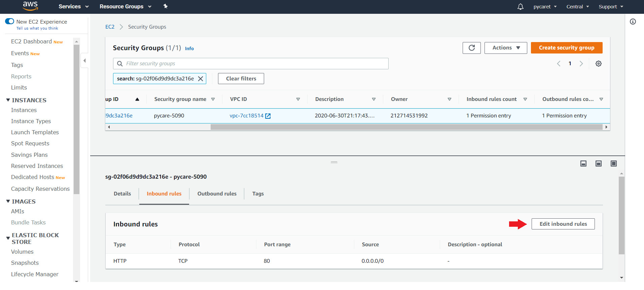Open the Actions dropdown
This screenshot has width=644, height=290.
(505, 48)
